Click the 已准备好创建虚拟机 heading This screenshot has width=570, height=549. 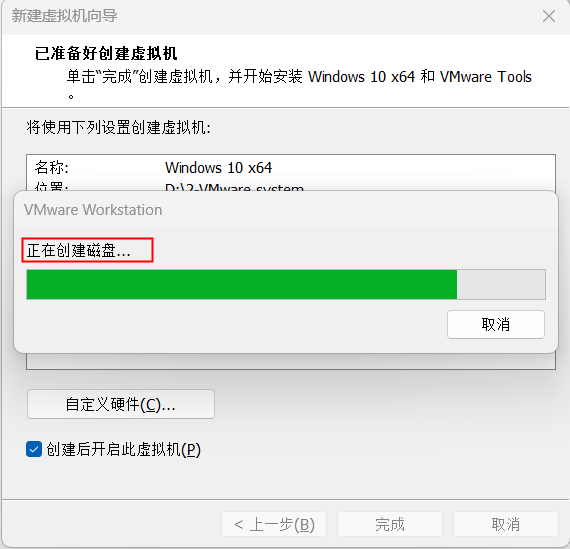point(106,53)
